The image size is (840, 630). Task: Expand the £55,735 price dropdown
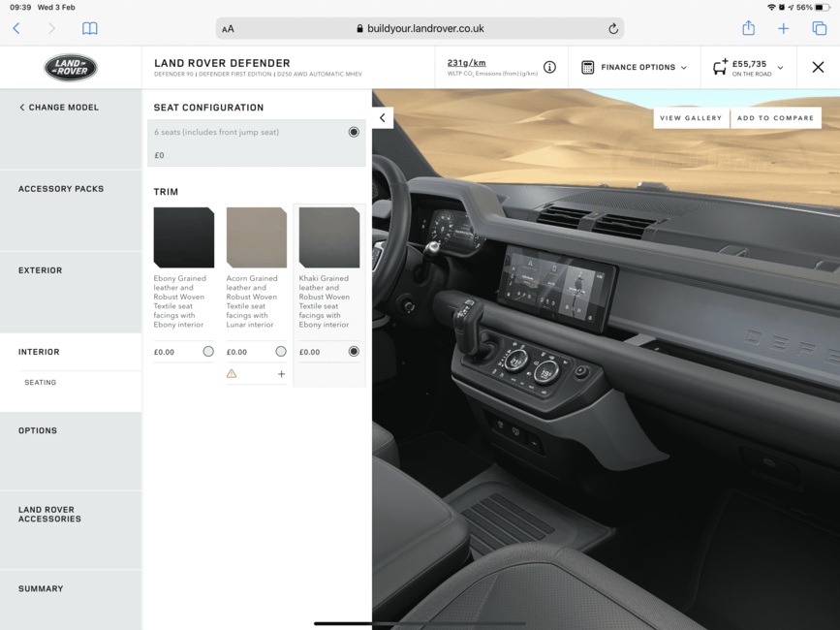pos(781,68)
